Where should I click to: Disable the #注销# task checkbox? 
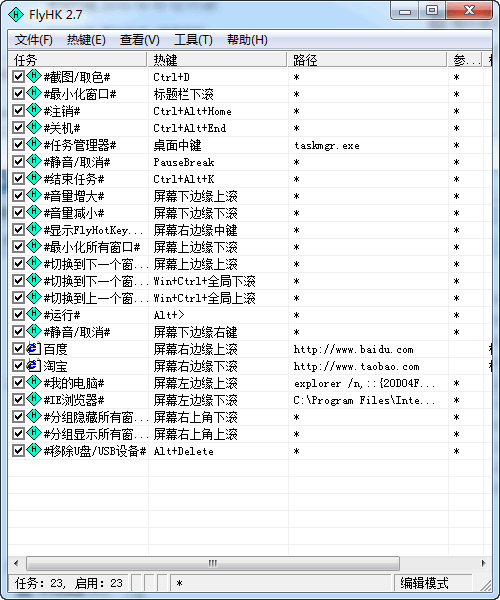[x=18, y=111]
